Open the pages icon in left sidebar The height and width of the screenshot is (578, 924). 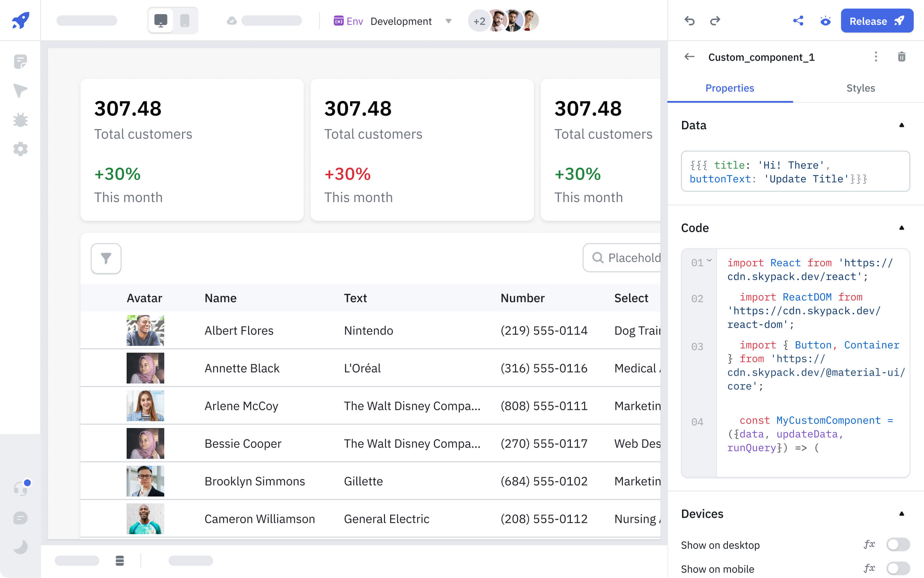coord(20,62)
